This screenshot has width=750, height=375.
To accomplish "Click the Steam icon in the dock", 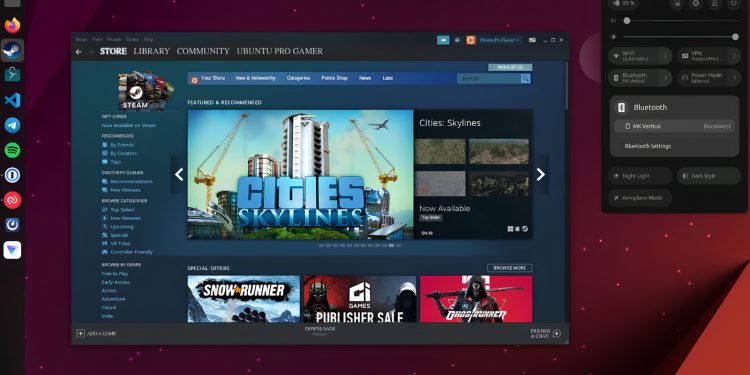I will [12, 50].
